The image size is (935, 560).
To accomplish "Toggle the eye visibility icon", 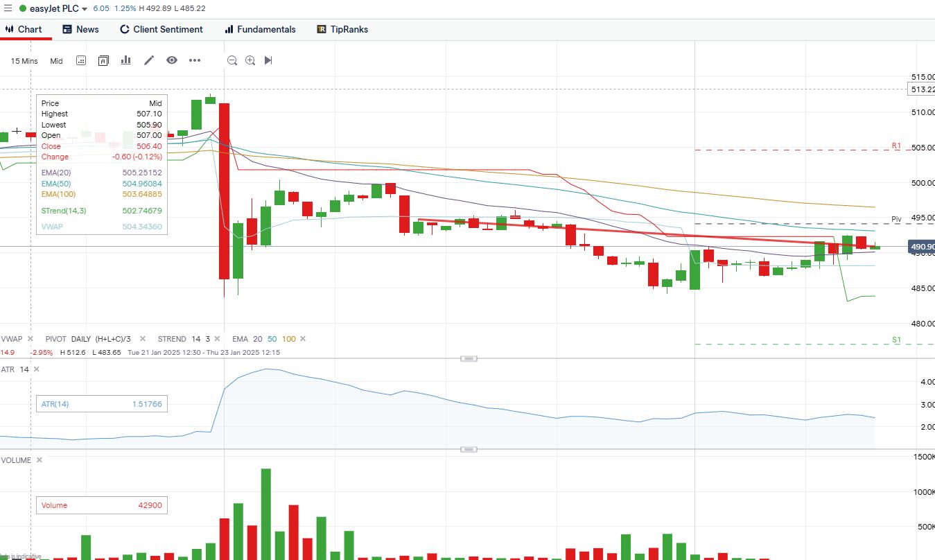I will (172, 60).
